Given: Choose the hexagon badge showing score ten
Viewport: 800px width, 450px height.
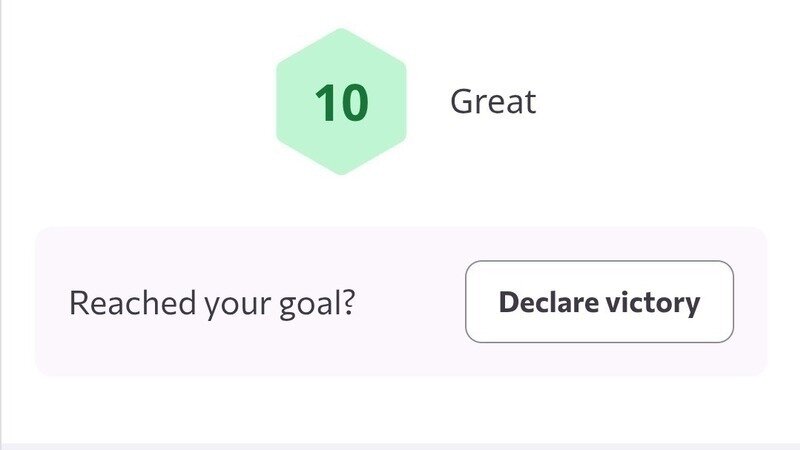Looking at the screenshot, I should (341, 102).
